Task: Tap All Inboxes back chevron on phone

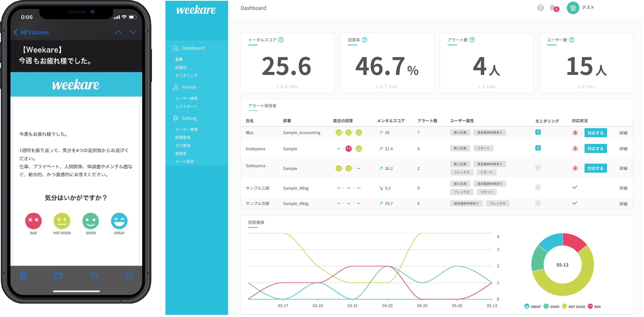Action: click(x=16, y=32)
